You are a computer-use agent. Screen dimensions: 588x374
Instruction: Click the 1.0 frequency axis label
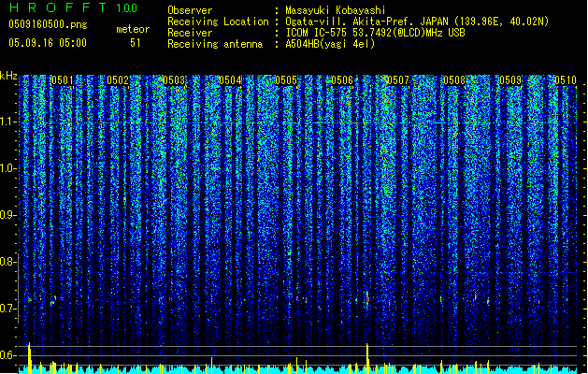pyautogui.click(x=7, y=168)
